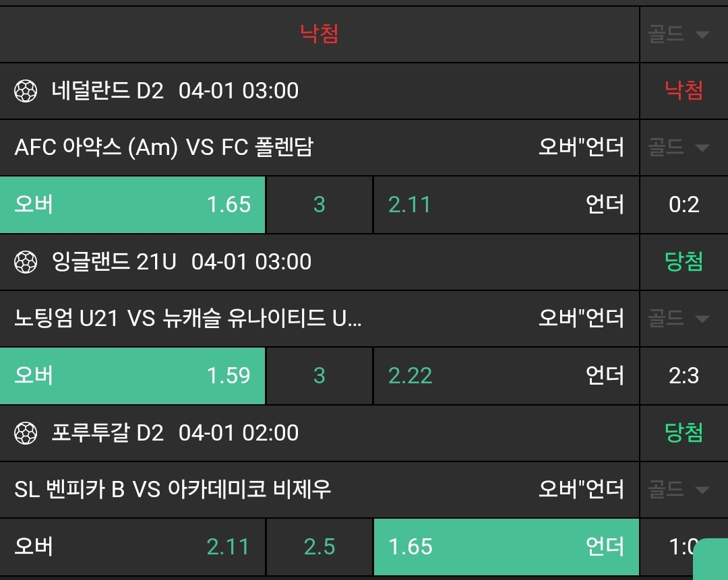The image size is (728, 580).
Task: Click the soccer ball icon beside 포루투갈 D2
Action: (26, 433)
